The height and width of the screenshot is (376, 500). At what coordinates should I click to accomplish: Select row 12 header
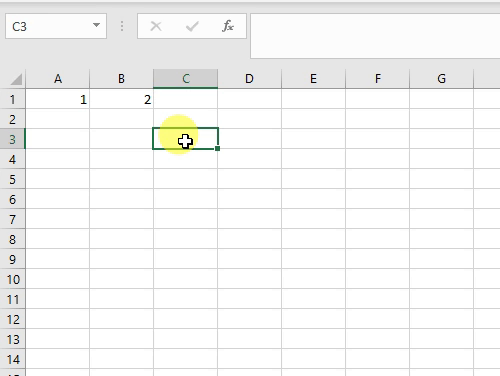click(x=13, y=319)
